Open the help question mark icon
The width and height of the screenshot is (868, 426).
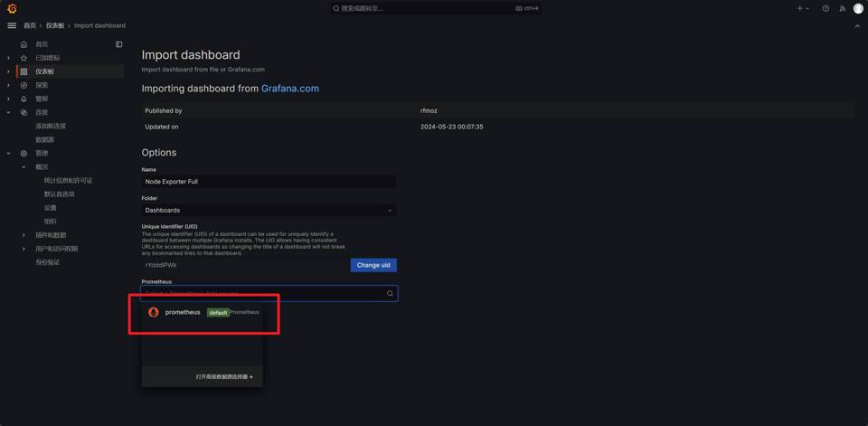[826, 8]
